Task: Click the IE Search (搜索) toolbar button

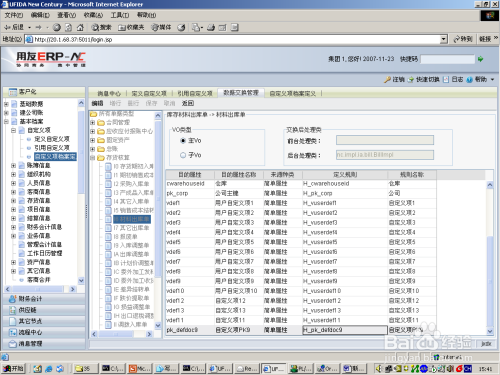Action: 102,27
